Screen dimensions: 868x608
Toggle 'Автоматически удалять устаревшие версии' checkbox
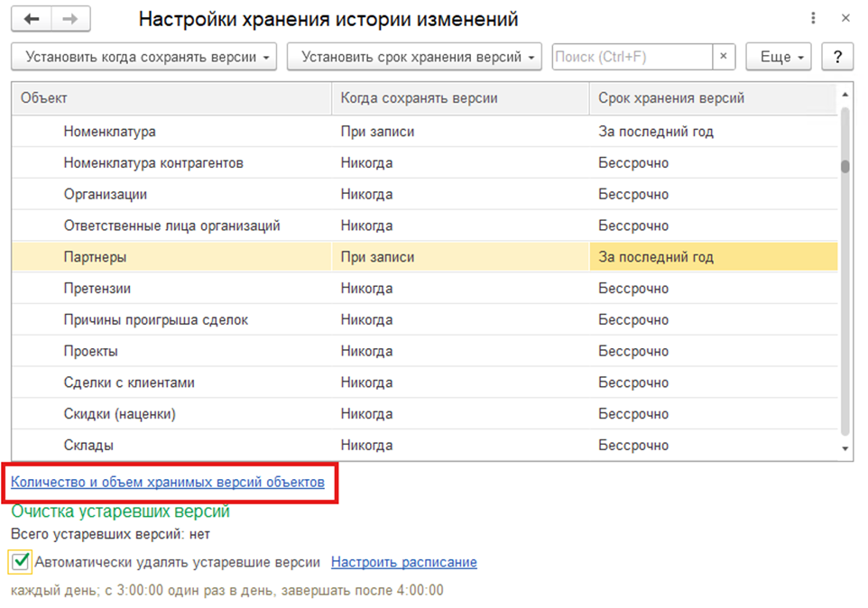[x=21, y=561]
